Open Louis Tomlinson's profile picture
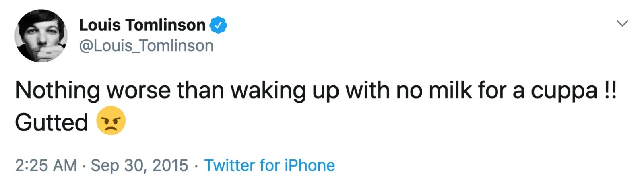Screen dimensions: 644x184 coord(41,36)
